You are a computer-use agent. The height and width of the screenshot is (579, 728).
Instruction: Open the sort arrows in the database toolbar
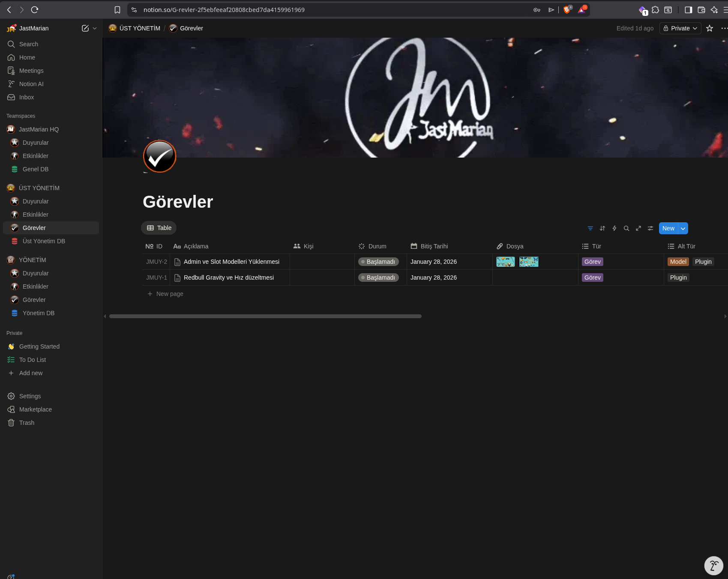602,228
